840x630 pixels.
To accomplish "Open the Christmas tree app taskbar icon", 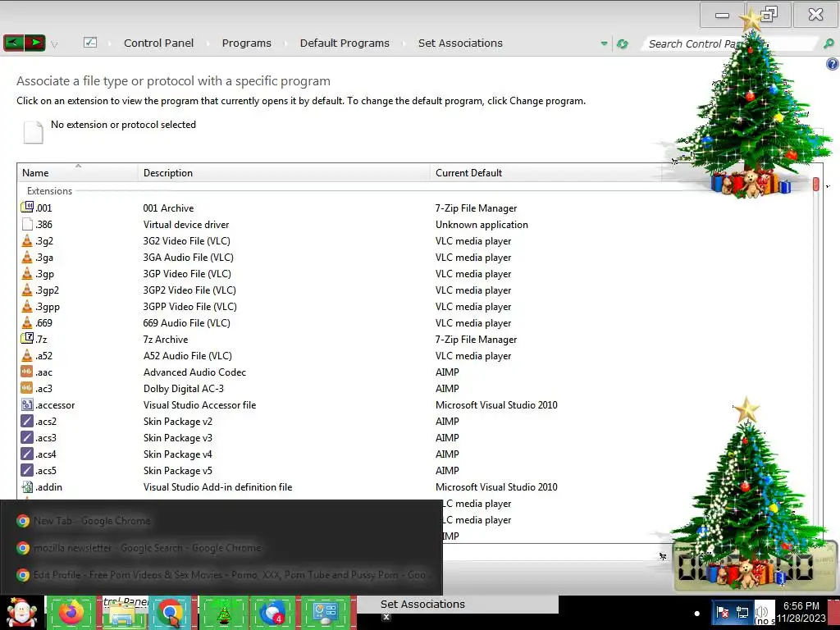I will 223,612.
